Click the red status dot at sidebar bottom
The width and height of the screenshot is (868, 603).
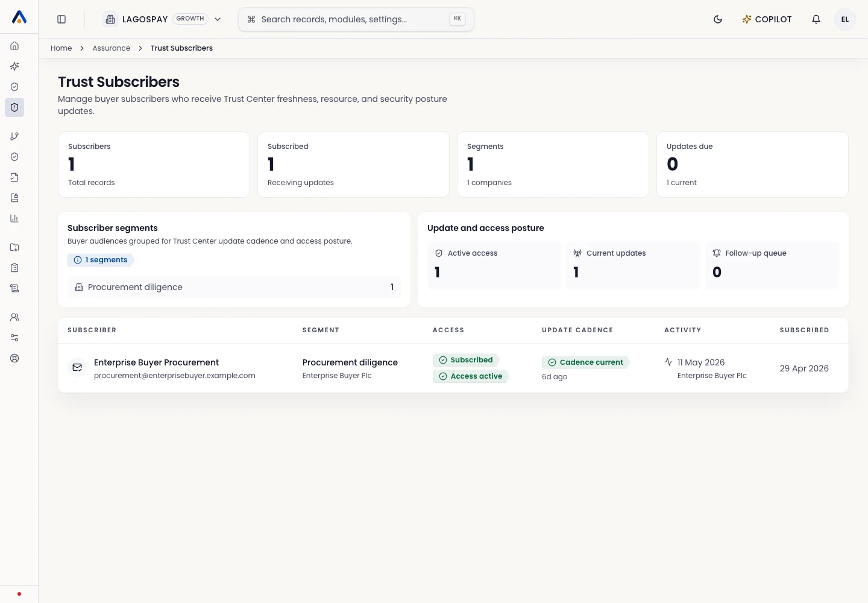coord(19,594)
